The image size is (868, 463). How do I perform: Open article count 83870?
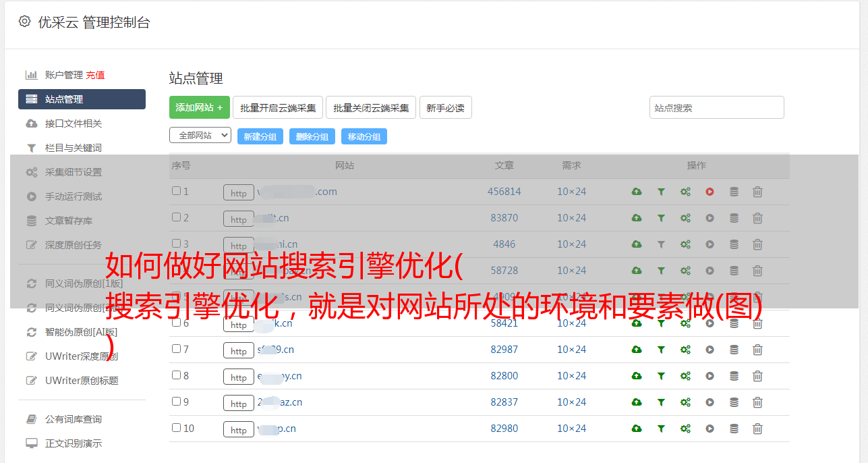point(504,218)
